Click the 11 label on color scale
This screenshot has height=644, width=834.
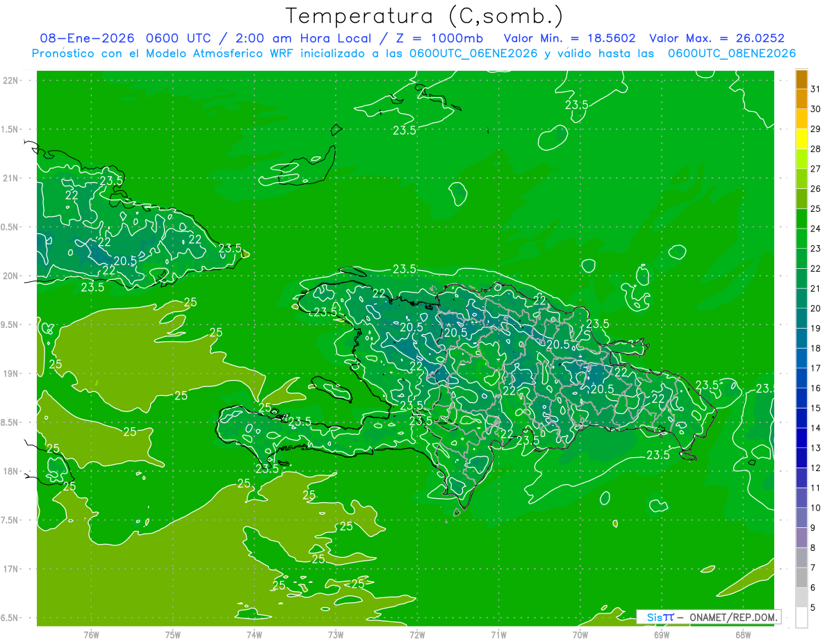click(815, 488)
